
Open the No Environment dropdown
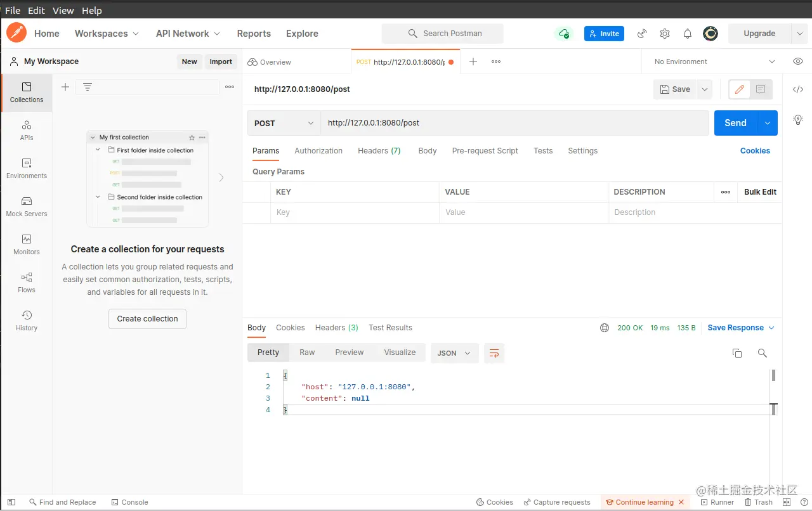tap(714, 61)
